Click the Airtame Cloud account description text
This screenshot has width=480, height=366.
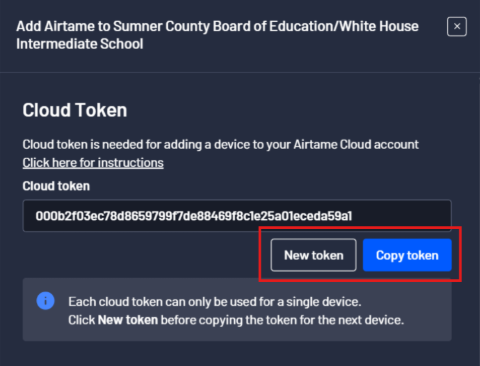[220, 144]
